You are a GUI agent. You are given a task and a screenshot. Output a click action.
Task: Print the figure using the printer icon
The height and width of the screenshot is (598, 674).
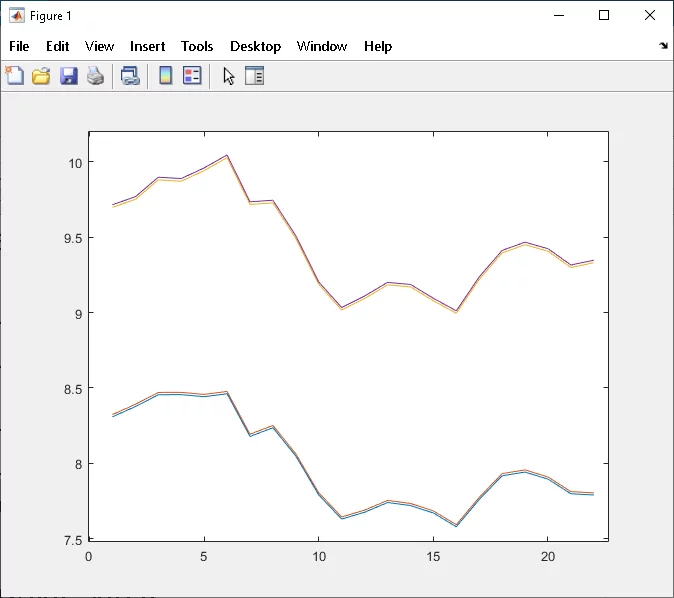[95, 76]
